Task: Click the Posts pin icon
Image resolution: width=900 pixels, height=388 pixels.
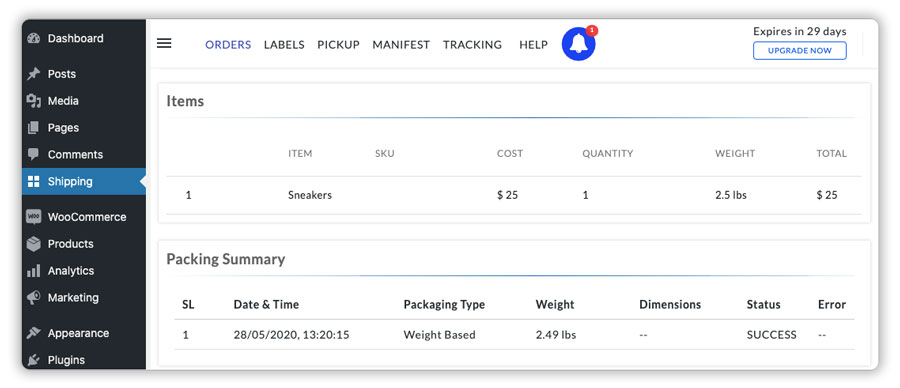Action: tap(34, 74)
